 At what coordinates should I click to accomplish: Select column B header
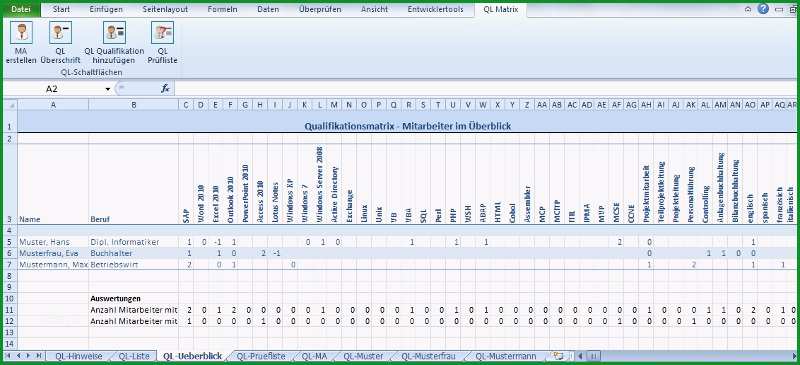[x=133, y=104]
